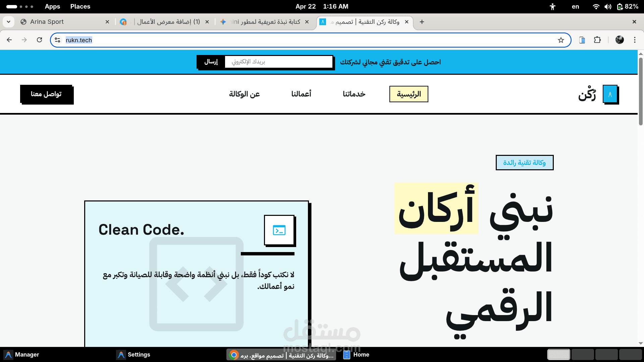Open the accessibility icon in top bar

tap(553, 6)
